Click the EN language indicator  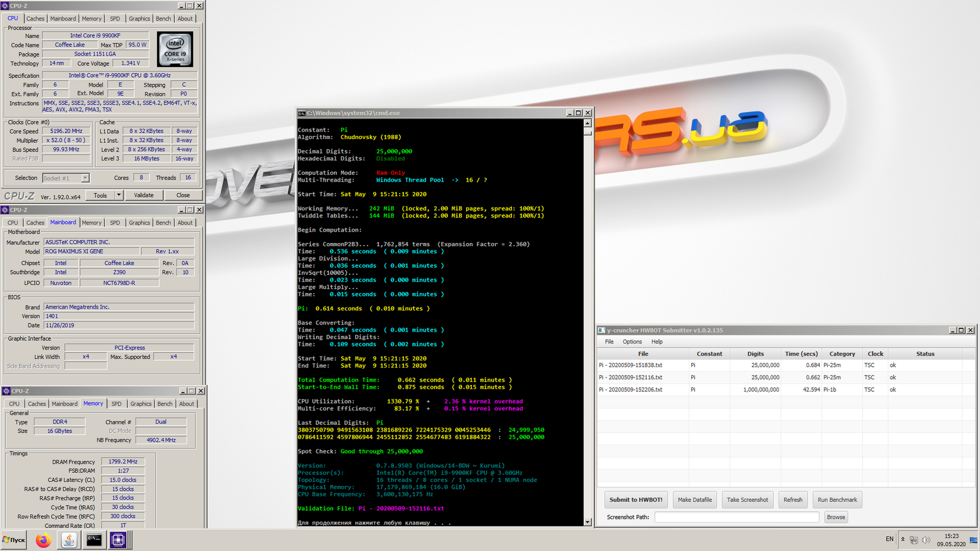pos(890,539)
